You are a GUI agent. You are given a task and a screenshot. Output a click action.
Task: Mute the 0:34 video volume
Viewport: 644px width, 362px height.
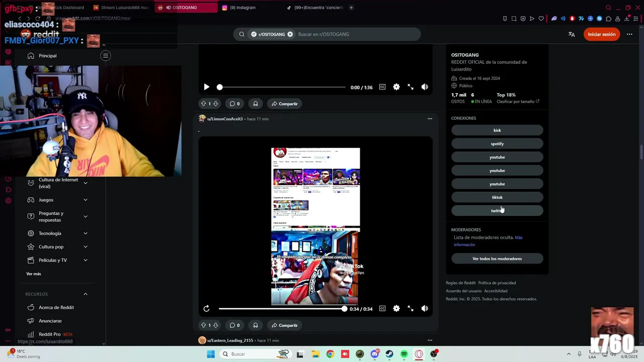click(x=425, y=309)
